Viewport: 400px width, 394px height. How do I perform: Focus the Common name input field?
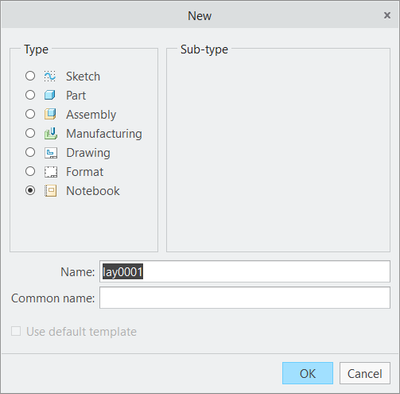tap(245, 298)
